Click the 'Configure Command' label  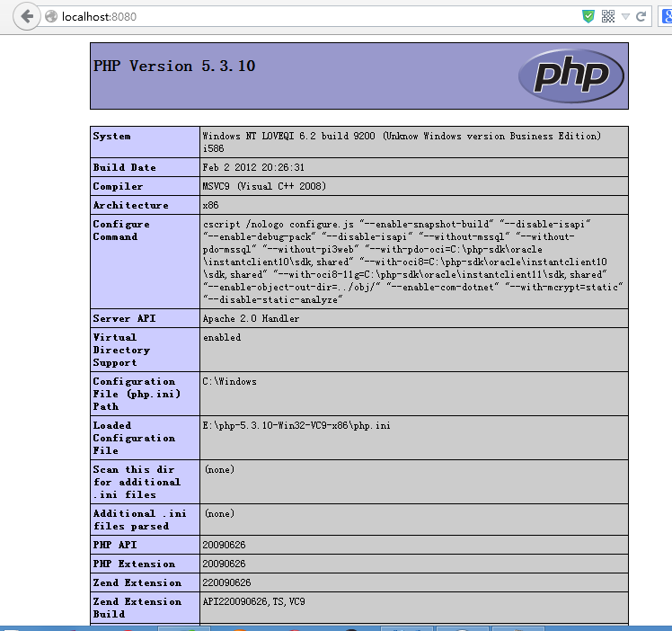point(121,230)
